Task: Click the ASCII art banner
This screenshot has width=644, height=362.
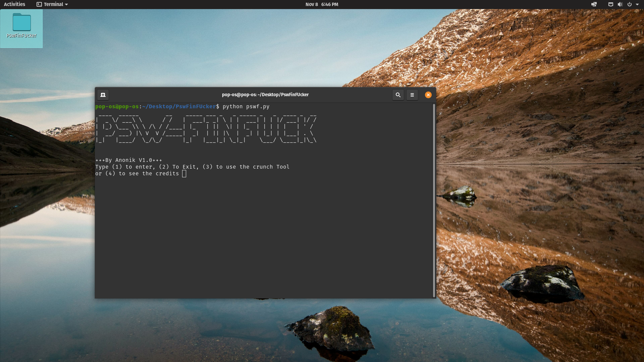Action: click(x=206, y=128)
